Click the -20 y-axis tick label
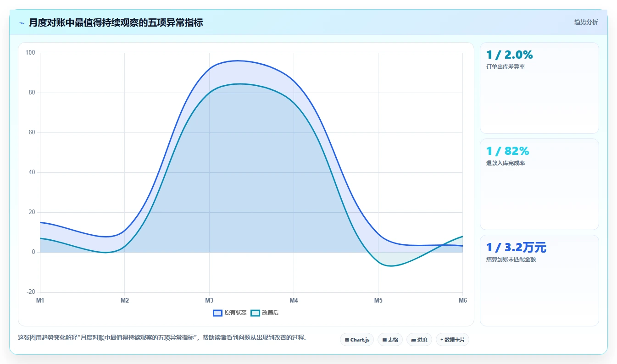This screenshot has height=364, width=617. 31,292
